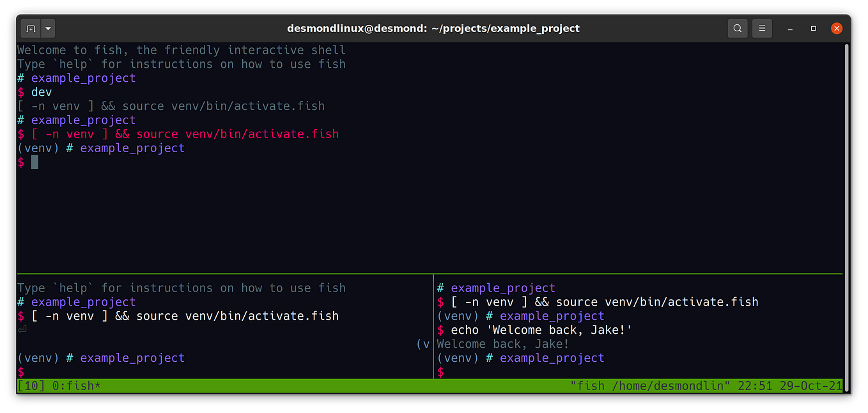Click the magenta dollar prompt in the bottom-right pane
The height and width of the screenshot is (413, 868).
440,371
